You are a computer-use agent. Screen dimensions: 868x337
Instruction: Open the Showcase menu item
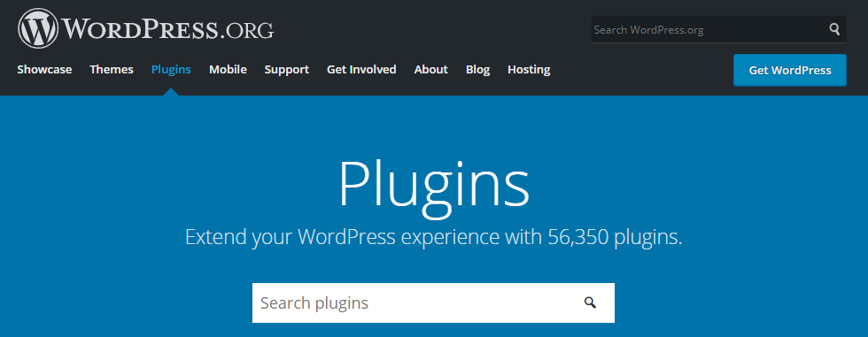click(44, 70)
